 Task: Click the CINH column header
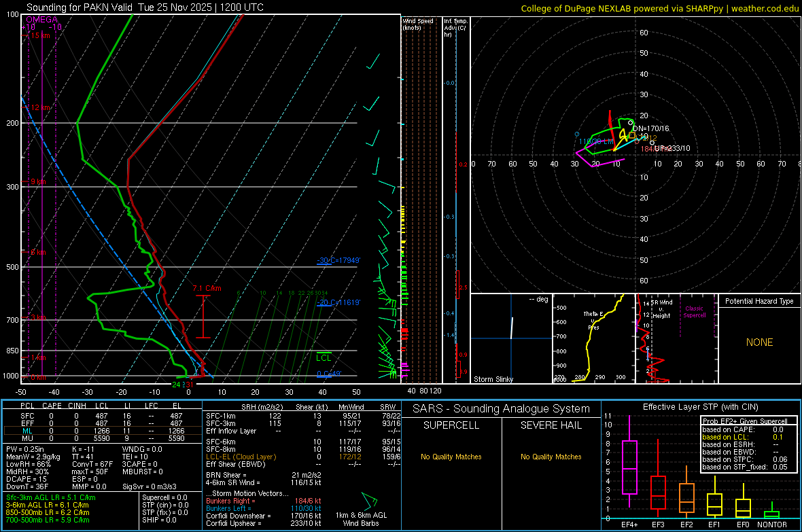(77, 406)
